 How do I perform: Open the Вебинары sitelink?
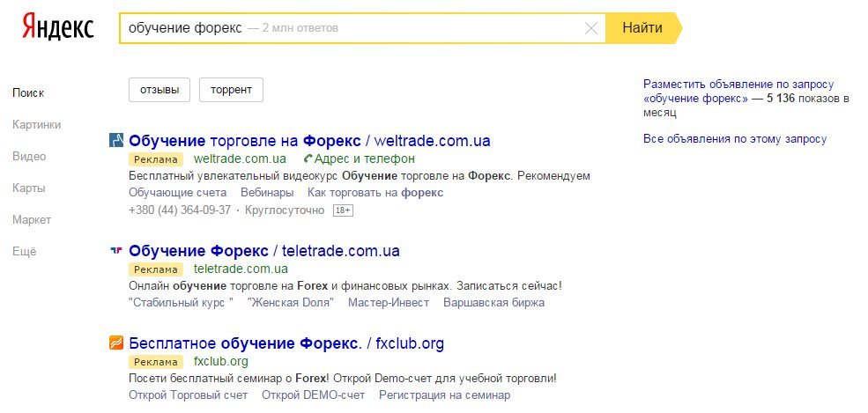267,193
